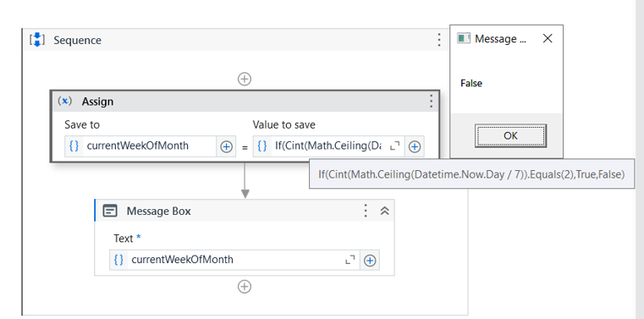Click the expression tooltip text

tap(471, 174)
